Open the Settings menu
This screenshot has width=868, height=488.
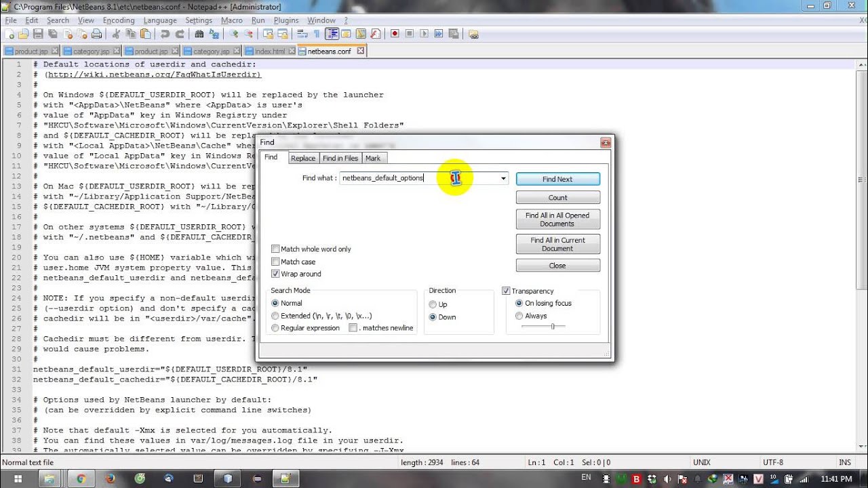[199, 20]
